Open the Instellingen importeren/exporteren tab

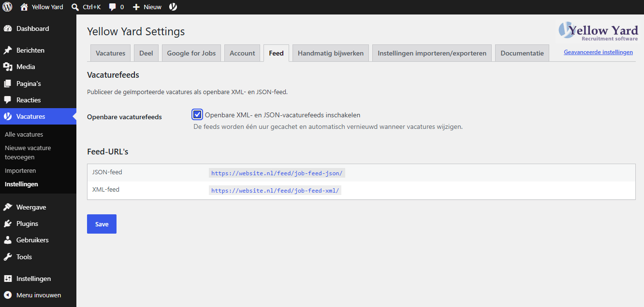[432, 53]
